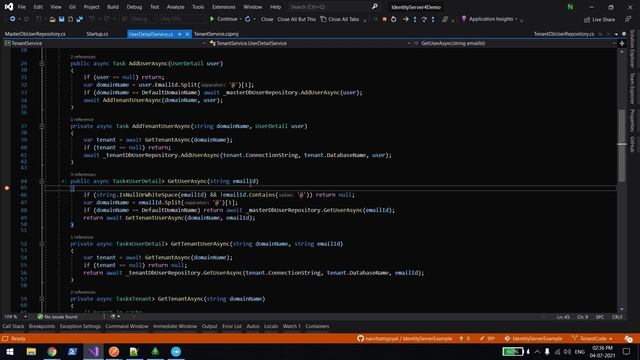Image resolution: width=640 pixels, height=360 pixels.
Task: Click the Restart debugging icon
Action: (x=393, y=19)
